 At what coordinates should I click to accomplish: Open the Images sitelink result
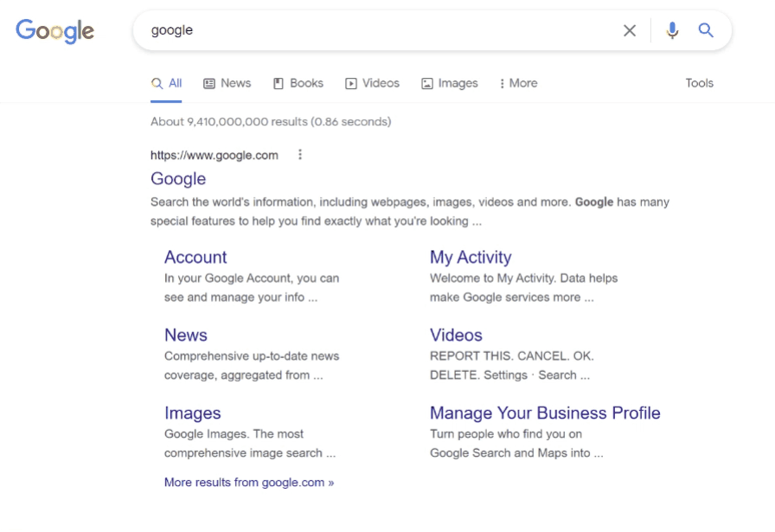click(x=192, y=413)
